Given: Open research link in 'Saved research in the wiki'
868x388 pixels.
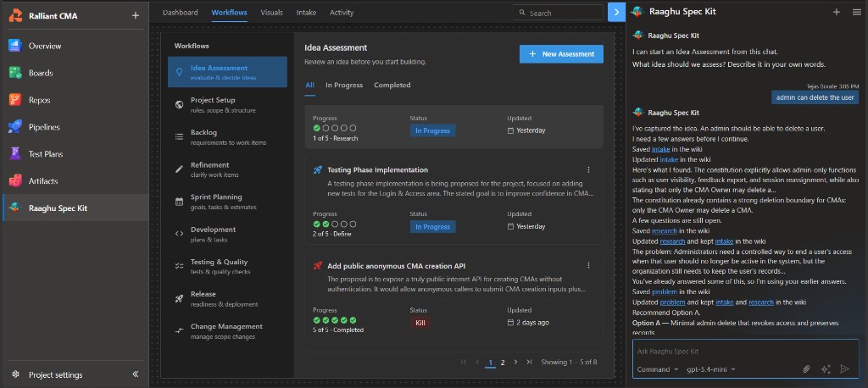Looking at the screenshot, I should (x=665, y=230).
